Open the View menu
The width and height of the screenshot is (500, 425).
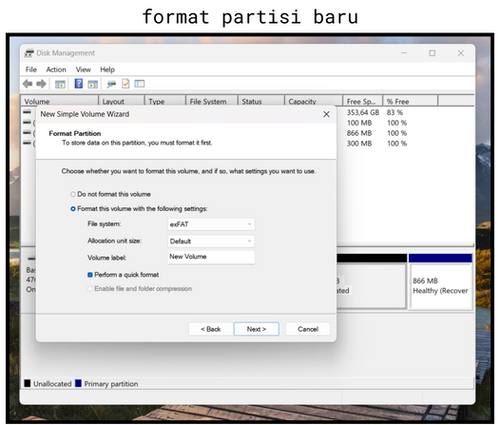click(83, 70)
